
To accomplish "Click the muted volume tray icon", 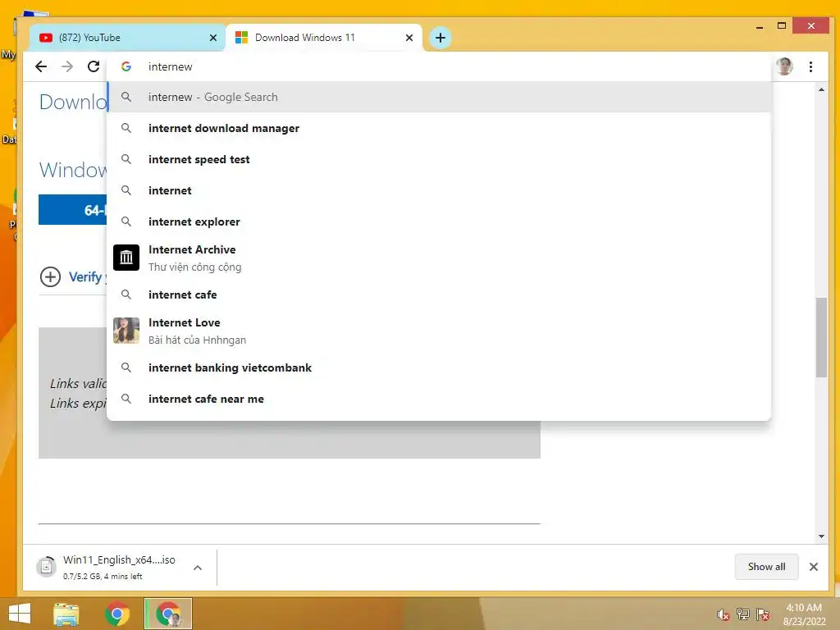I will (724, 615).
